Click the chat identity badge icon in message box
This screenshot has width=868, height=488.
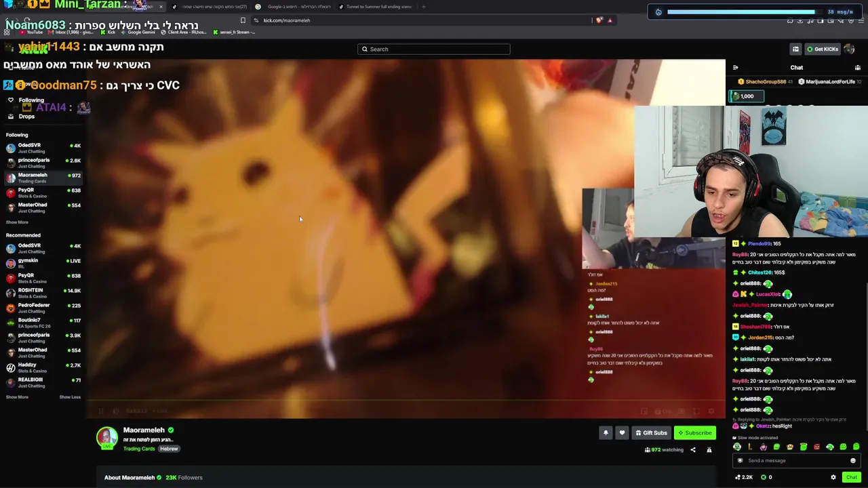tap(741, 460)
